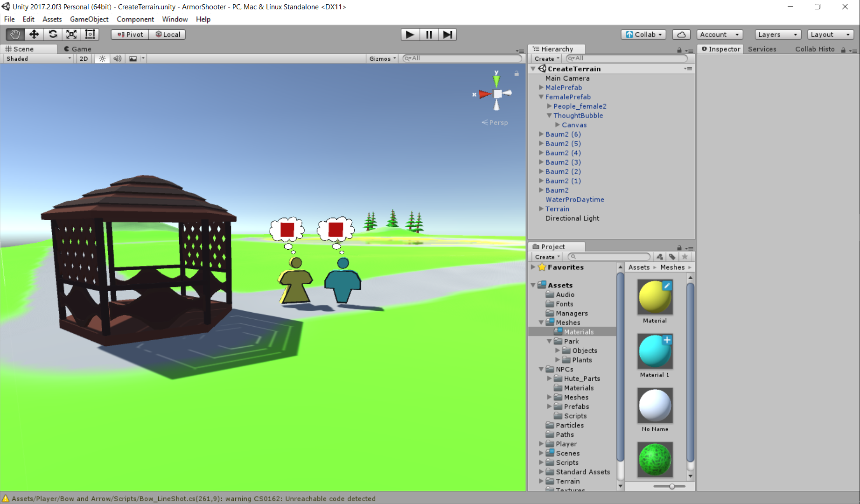Toggle scene lighting sun icon
This screenshot has height=504, width=860.
click(102, 59)
